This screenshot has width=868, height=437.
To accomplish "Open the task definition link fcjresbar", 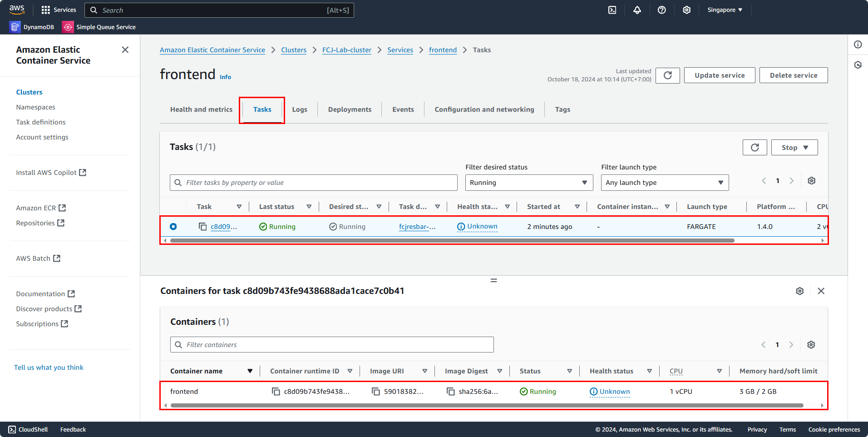I will pyautogui.click(x=417, y=227).
